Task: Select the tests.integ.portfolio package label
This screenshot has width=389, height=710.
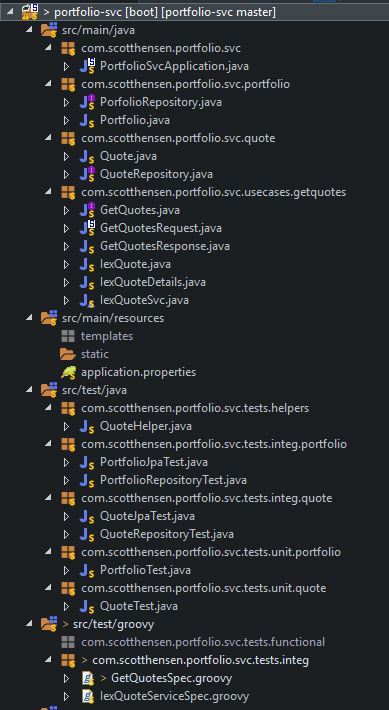Action: (214, 444)
